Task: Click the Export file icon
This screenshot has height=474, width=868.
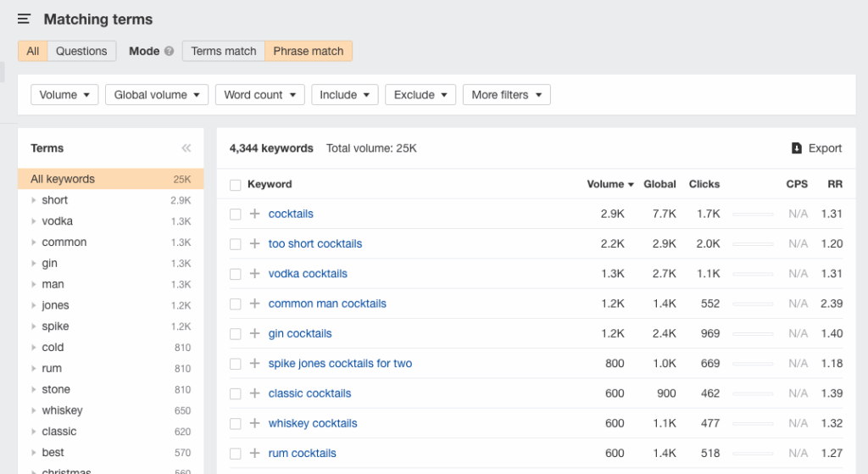Action: click(797, 148)
